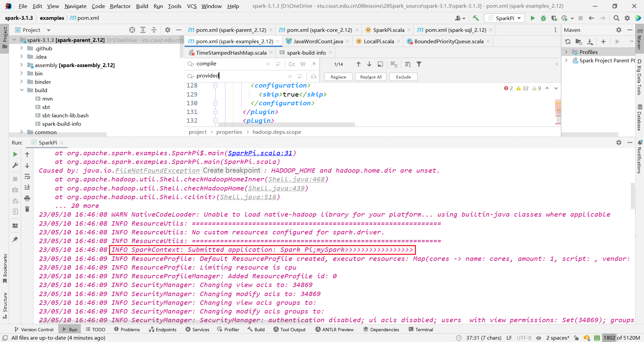Download Maven sources and documentation
This screenshot has height=342, width=644.
click(590, 42)
